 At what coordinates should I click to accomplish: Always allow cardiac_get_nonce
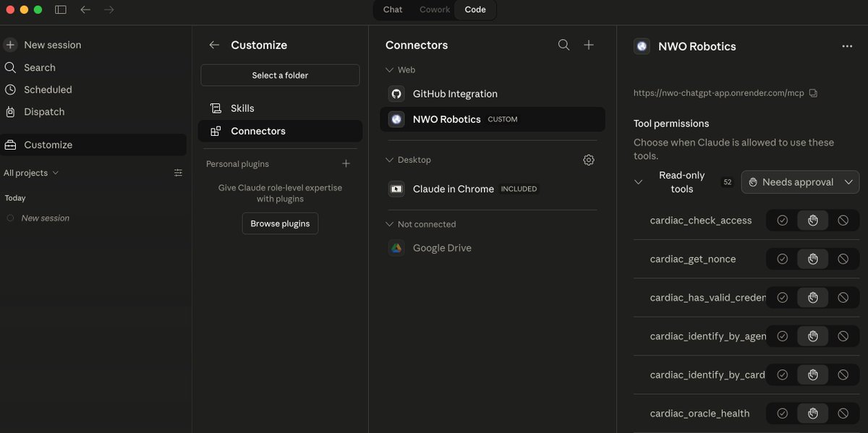[782, 259]
